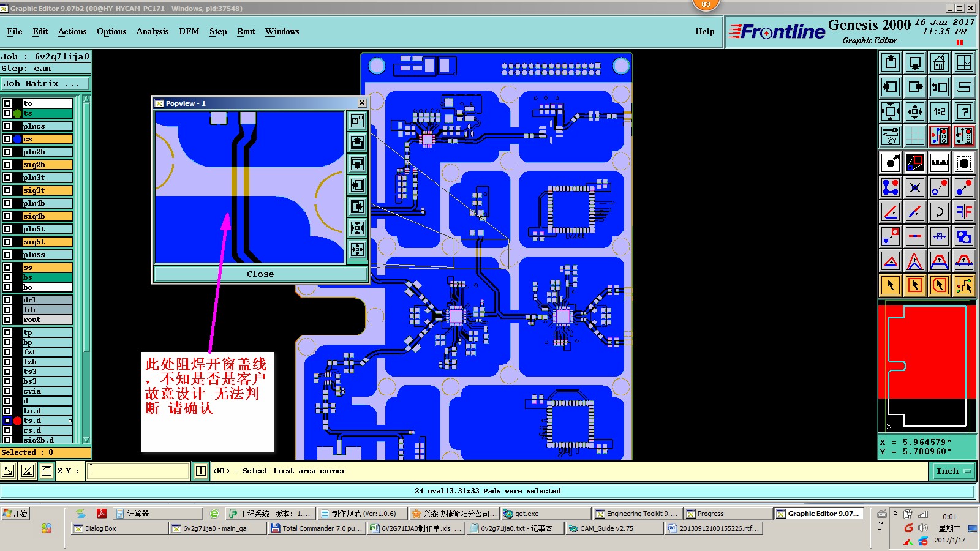Click the XY coordinate input field

[138, 471]
